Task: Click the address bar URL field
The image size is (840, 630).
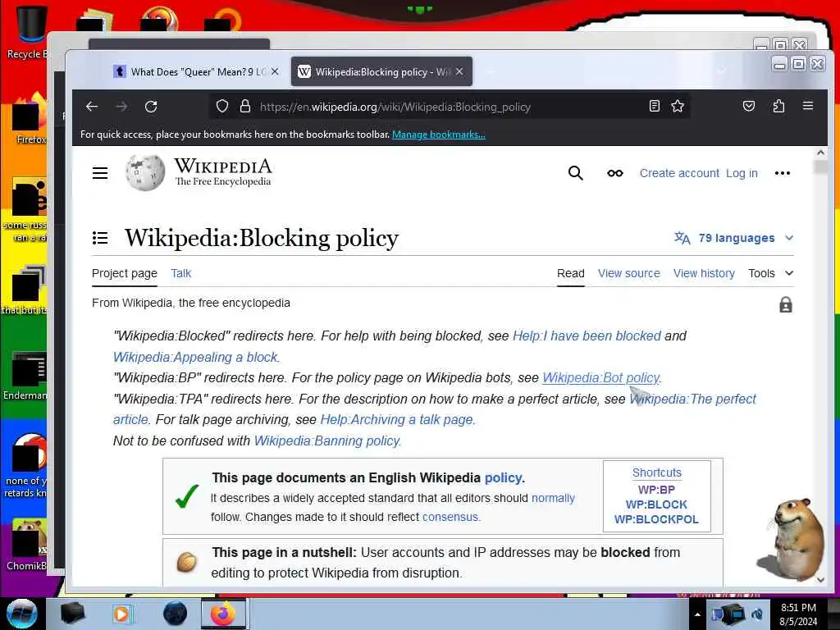Action: click(450, 107)
